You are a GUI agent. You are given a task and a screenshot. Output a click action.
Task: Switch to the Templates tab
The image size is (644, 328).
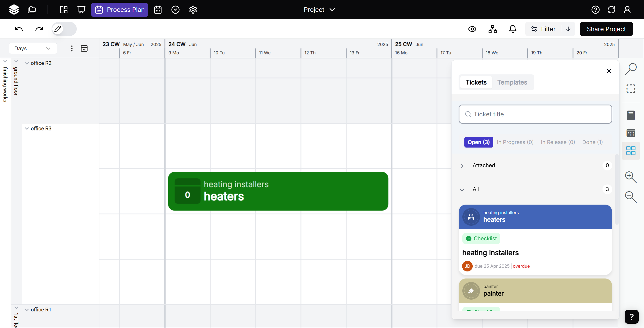pos(512,82)
